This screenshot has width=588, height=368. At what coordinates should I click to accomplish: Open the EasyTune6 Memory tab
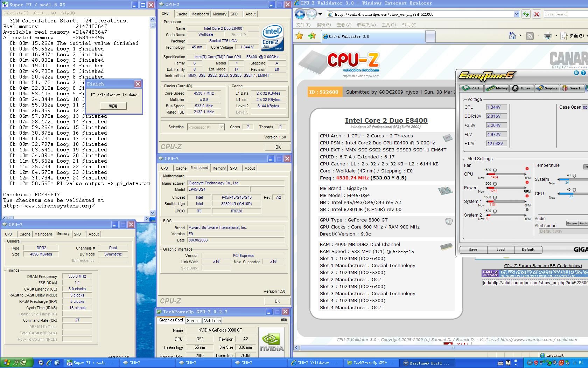pyautogui.click(x=497, y=88)
